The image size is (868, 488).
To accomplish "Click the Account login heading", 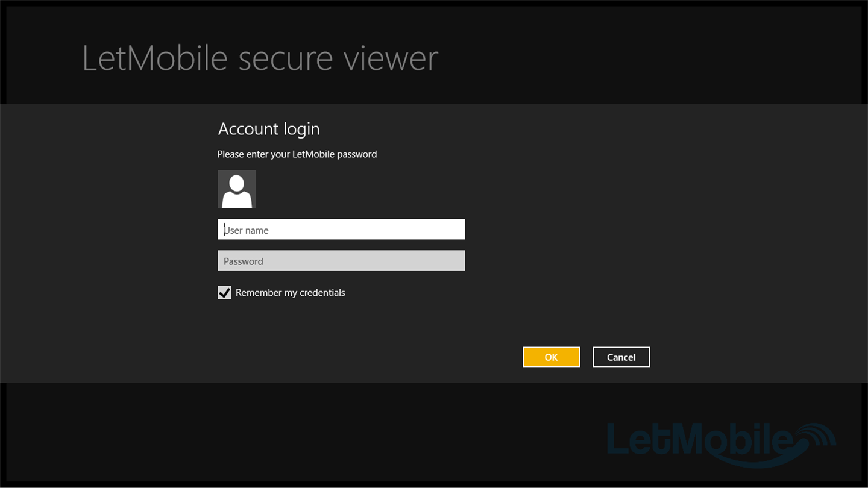I will point(269,129).
